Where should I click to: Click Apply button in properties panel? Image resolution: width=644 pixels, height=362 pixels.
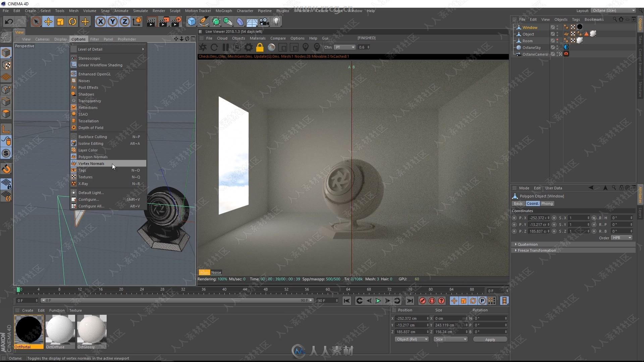(x=490, y=339)
